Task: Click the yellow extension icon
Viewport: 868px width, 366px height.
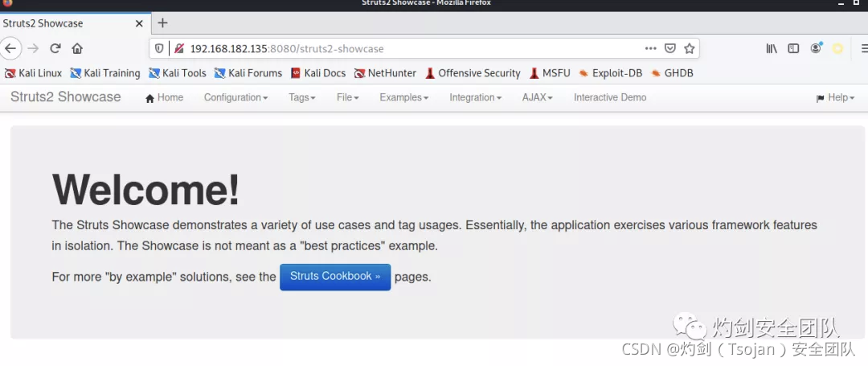Action: 837,49
